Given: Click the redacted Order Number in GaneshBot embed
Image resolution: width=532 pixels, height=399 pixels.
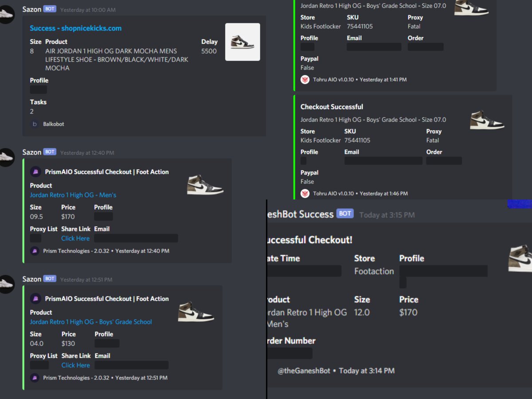Looking at the screenshot, I should pos(290,353).
